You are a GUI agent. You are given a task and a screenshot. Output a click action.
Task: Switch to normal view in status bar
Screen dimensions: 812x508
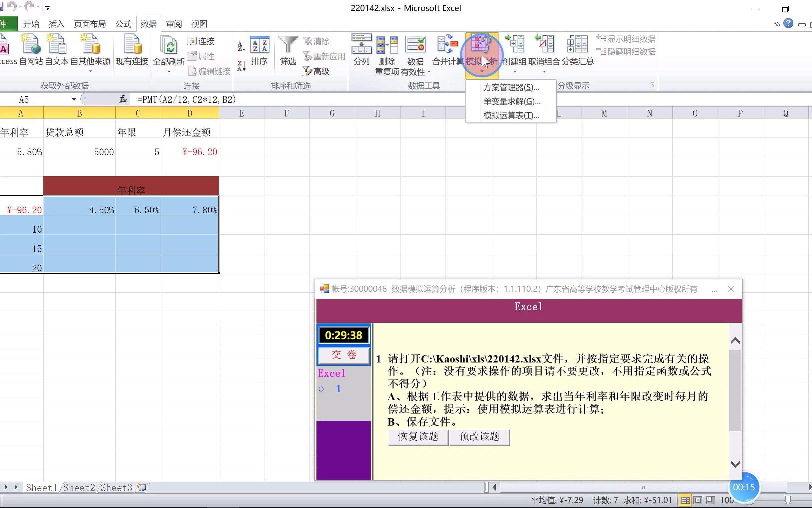pos(685,500)
